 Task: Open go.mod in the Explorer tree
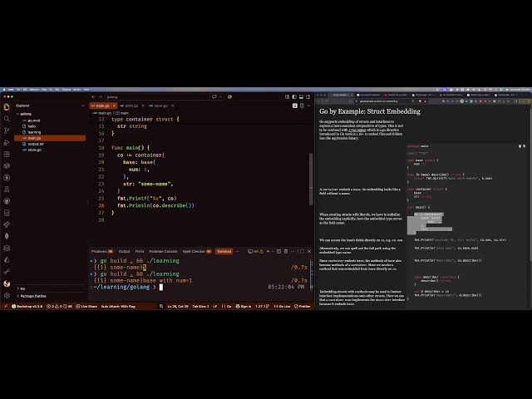pos(33,121)
